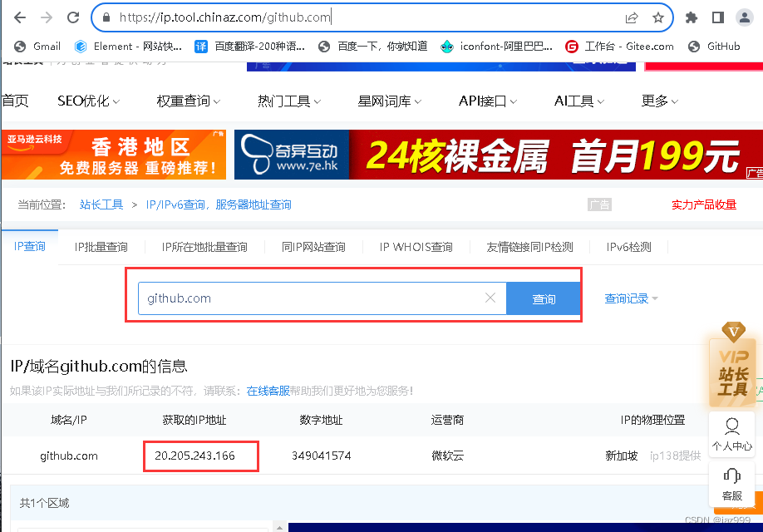Click the blue 查询 button
763x532 pixels.
click(544, 298)
